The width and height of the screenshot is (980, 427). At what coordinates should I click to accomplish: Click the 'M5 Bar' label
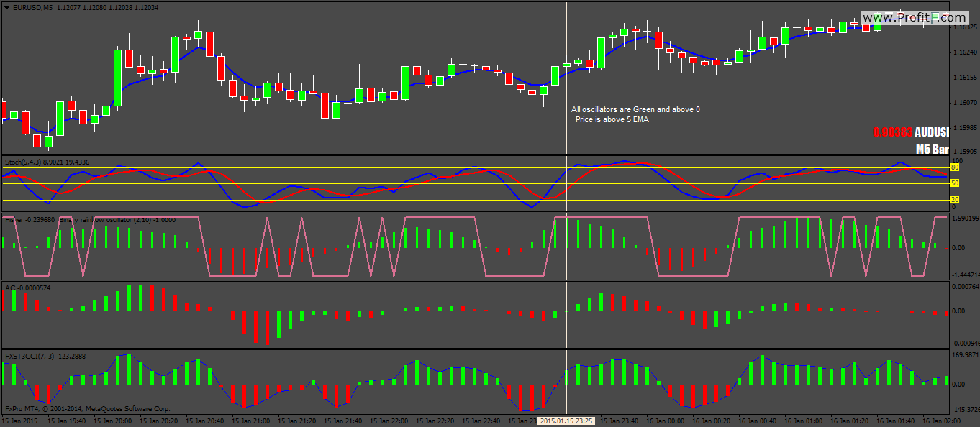pyautogui.click(x=933, y=150)
